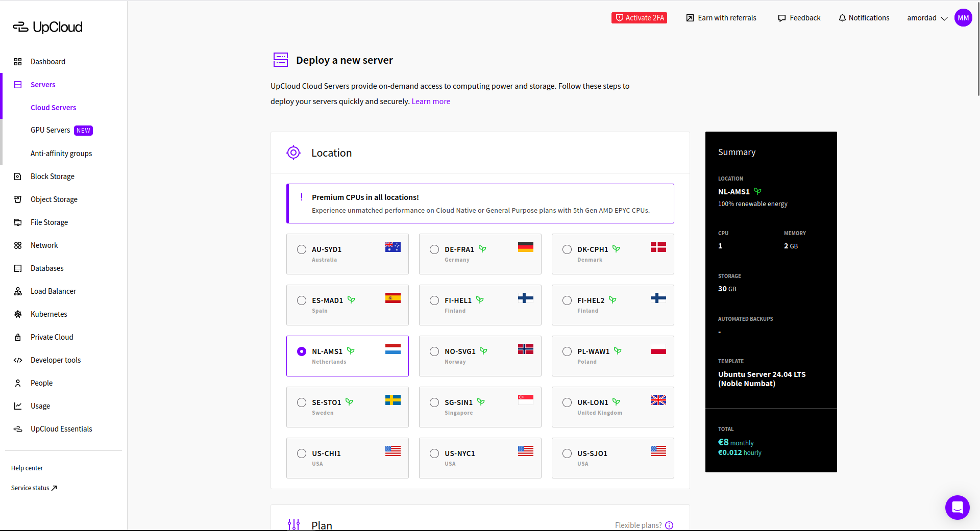Screen dimensions: 980x531
Task: Click the UpCloud logo
Action: [47, 27]
